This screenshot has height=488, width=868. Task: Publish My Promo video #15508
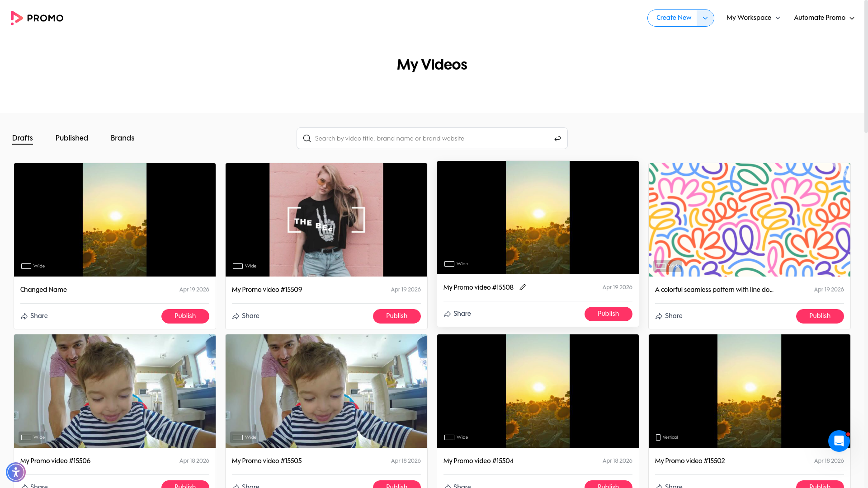608,314
